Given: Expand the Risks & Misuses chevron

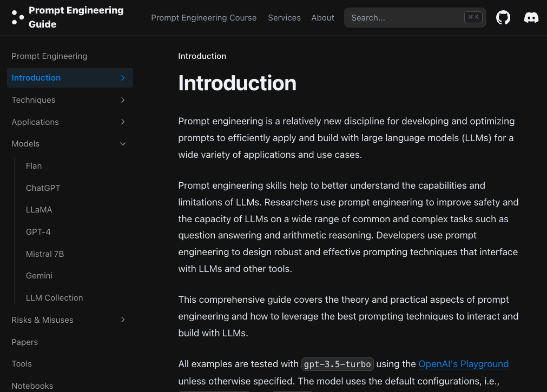Looking at the screenshot, I should coord(123,320).
